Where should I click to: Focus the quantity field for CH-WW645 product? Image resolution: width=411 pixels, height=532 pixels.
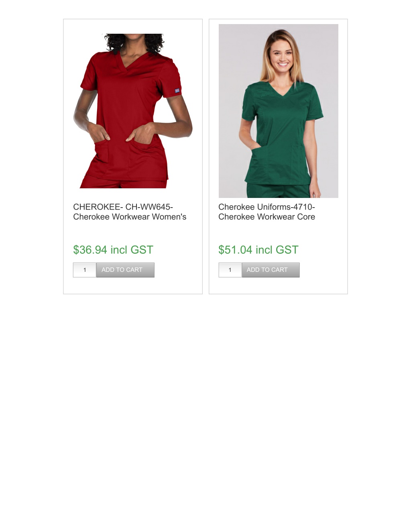[85, 270]
